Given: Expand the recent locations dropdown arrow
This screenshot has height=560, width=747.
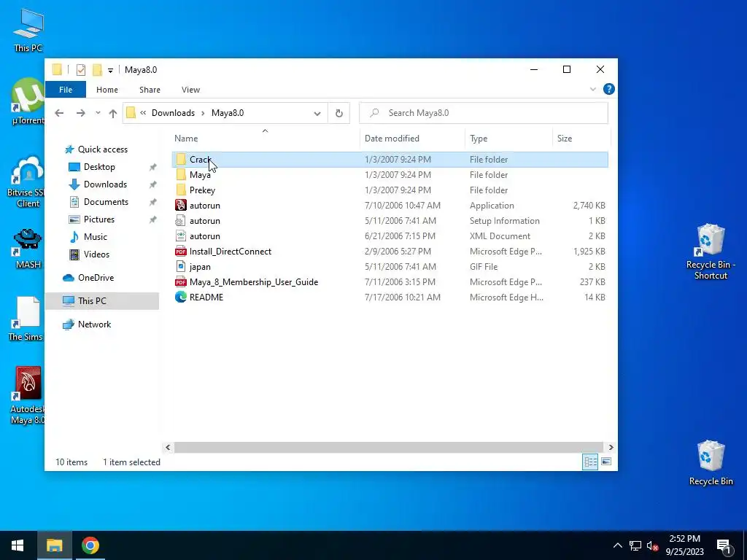Looking at the screenshot, I should 98,113.
